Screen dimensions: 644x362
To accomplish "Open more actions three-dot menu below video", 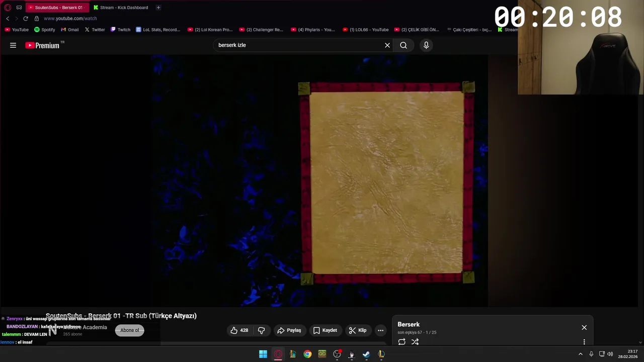I will (x=381, y=330).
